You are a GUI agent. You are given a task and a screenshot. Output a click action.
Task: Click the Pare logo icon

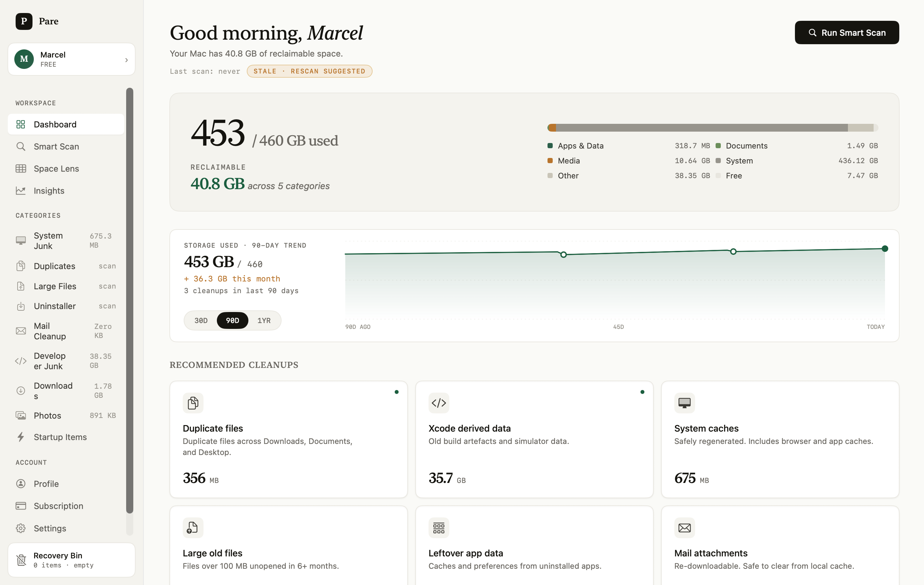(x=24, y=21)
